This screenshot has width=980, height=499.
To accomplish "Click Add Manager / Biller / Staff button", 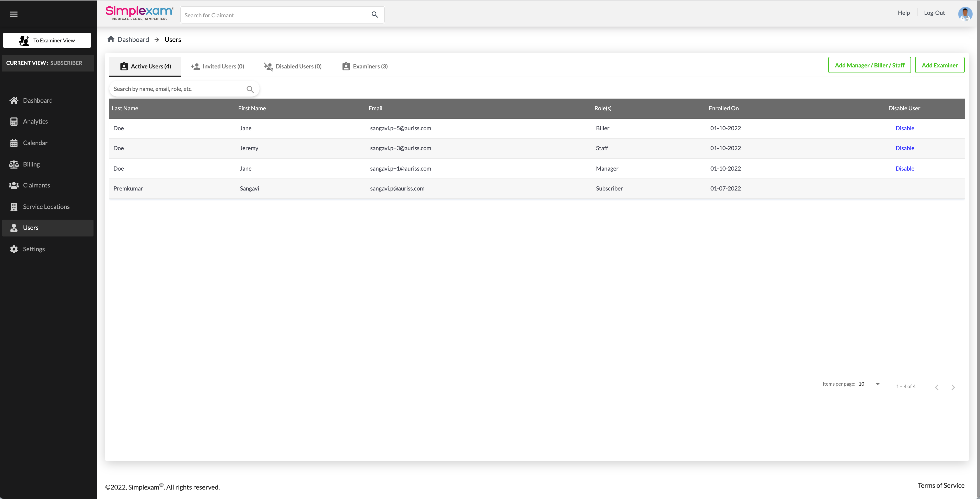I will click(x=869, y=65).
